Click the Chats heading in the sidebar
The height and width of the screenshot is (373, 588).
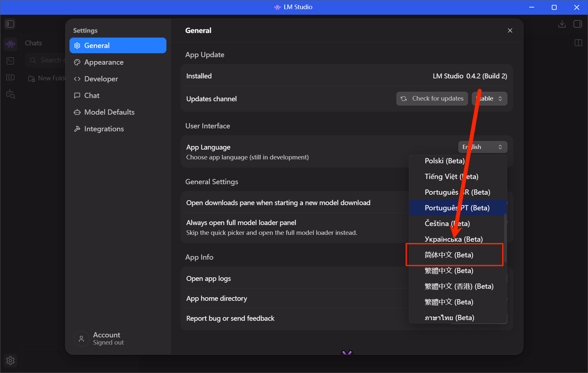point(34,43)
